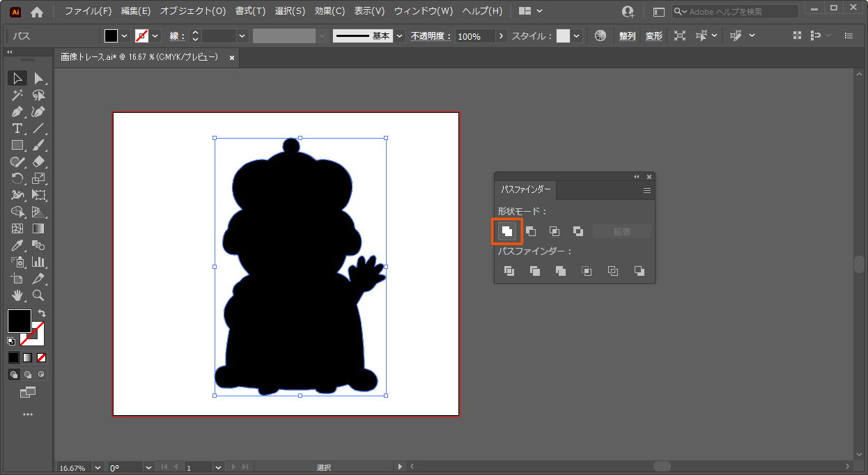Apply Intersect shape mode in Pathfinder

point(555,231)
